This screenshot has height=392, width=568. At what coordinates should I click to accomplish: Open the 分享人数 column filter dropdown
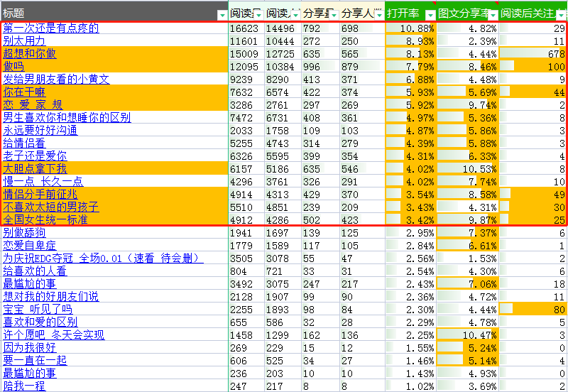(x=379, y=15)
